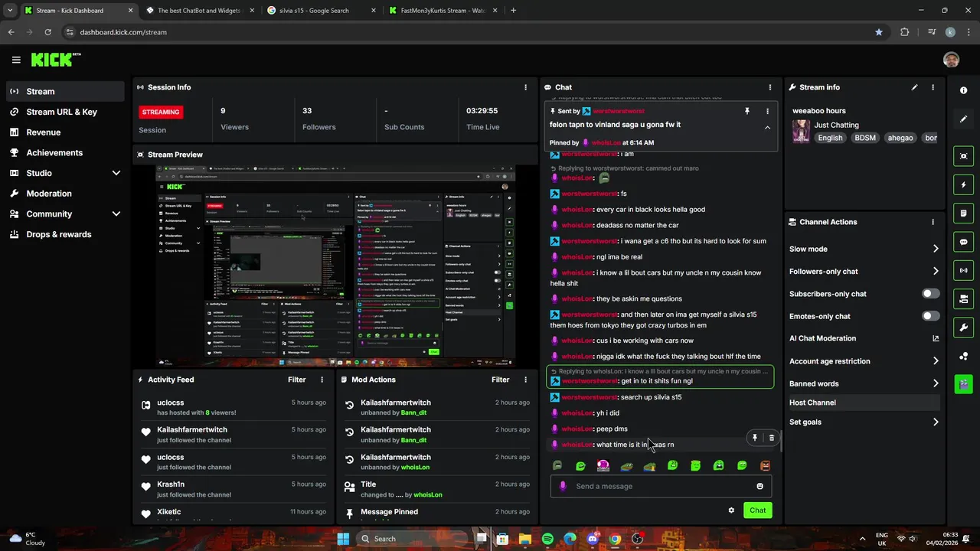
Task: Toggle the wrench icon in the right rail
Action: tap(963, 328)
